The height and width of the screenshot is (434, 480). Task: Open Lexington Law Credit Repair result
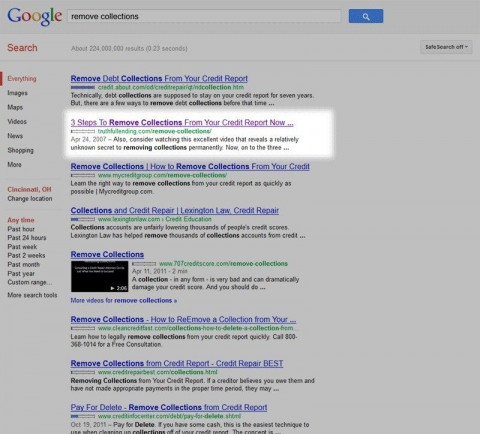(x=175, y=210)
